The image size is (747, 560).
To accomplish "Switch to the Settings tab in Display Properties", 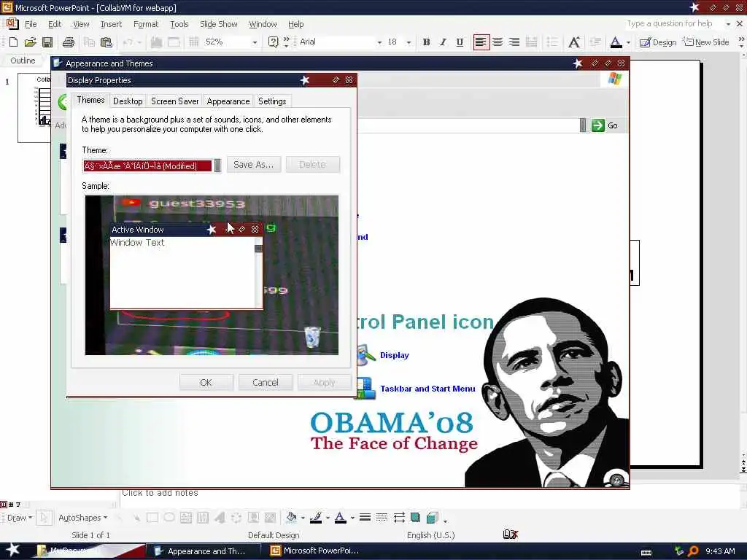I will pyautogui.click(x=272, y=101).
